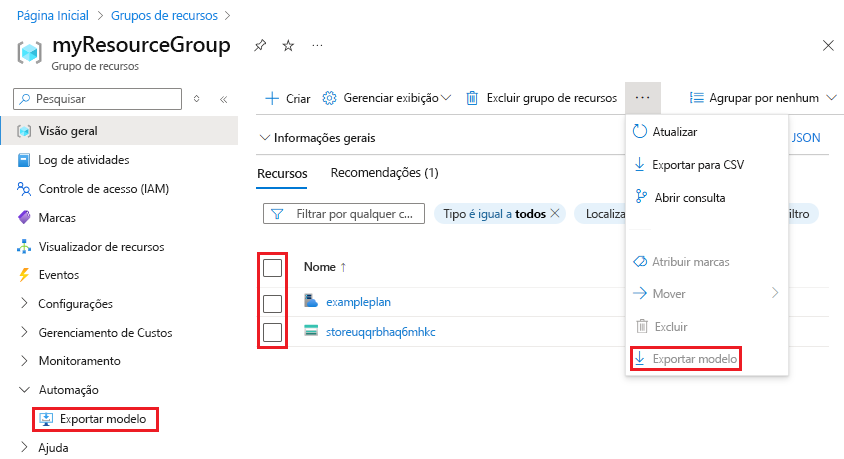
Task: Click the Mover submenu chevron arrow
Action: click(775, 293)
